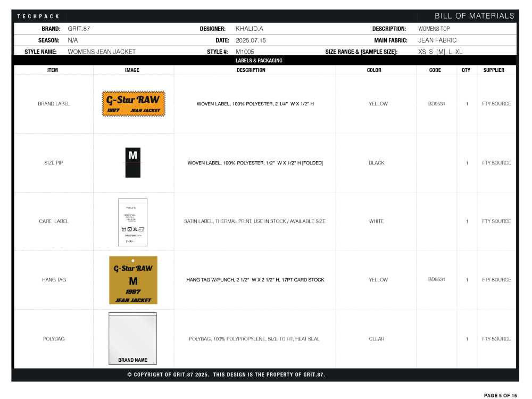Image resolution: width=532 pixels, height=399 pixels.
Task: Click the COLOR column header
Action: (374, 70)
